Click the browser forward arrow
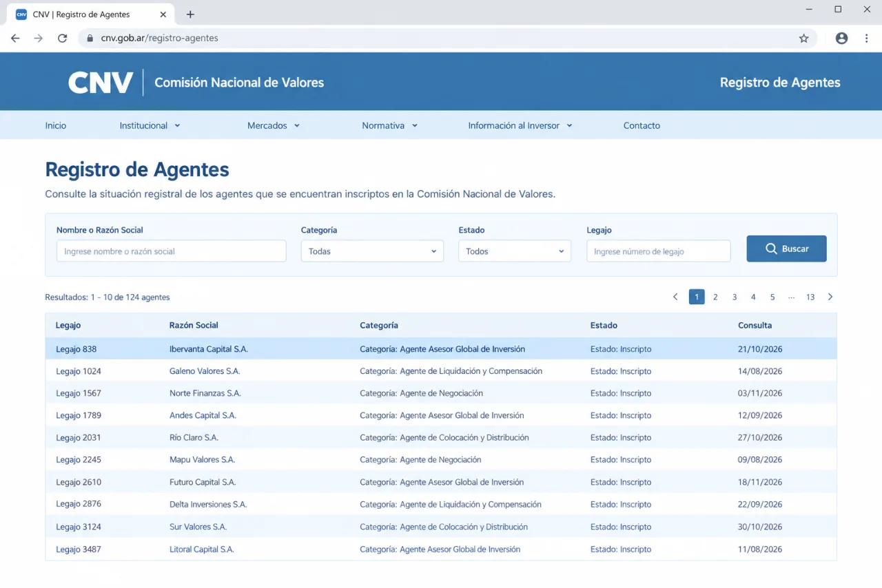Image resolution: width=882 pixels, height=588 pixels. tap(39, 39)
